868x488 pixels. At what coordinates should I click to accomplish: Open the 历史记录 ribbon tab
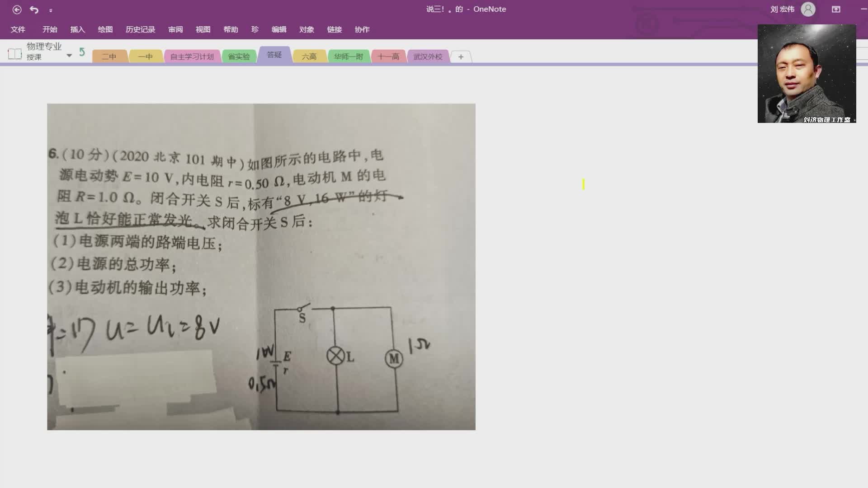tap(140, 29)
